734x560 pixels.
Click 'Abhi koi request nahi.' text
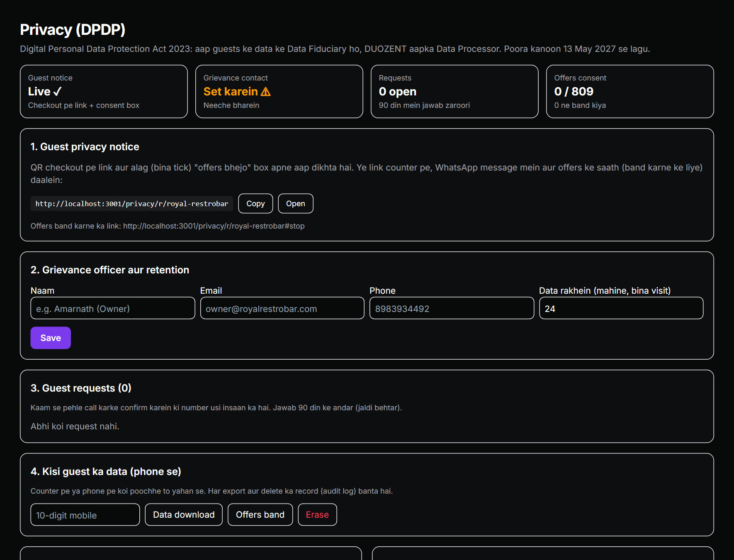(75, 426)
